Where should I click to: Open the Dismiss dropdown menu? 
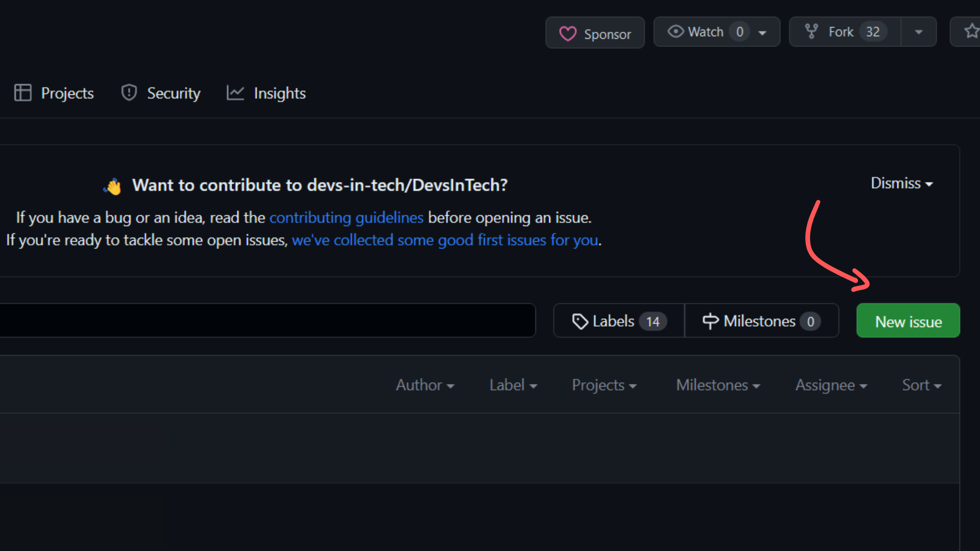901,183
